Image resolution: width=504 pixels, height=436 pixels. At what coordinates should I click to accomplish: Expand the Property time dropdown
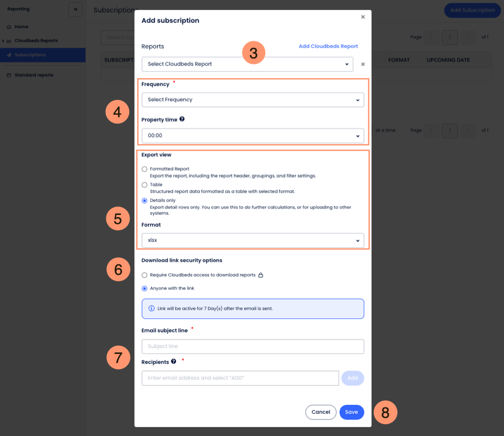coord(253,136)
